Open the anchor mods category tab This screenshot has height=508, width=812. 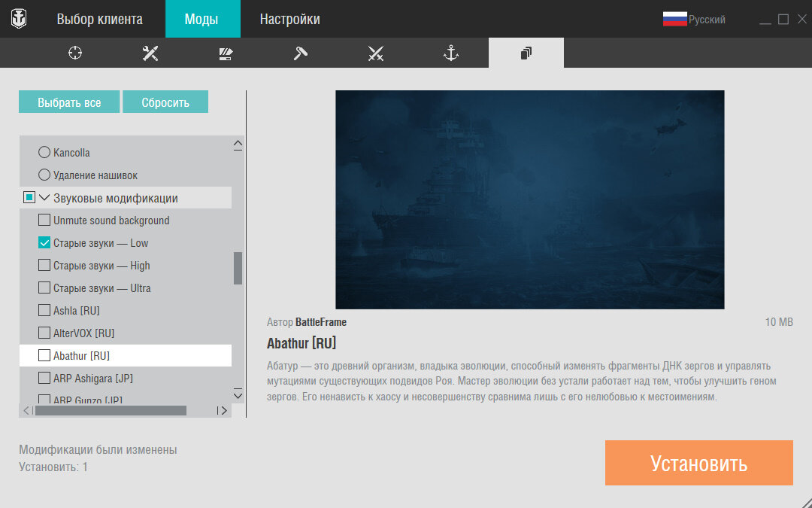point(451,53)
